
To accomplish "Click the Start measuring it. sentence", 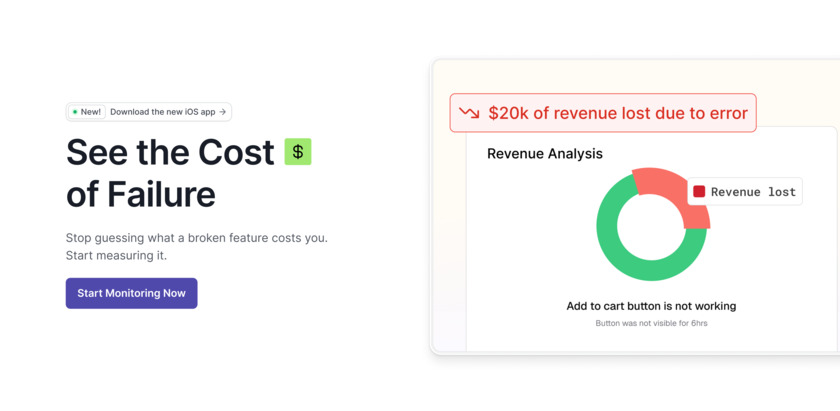I will (x=116, y=255).
